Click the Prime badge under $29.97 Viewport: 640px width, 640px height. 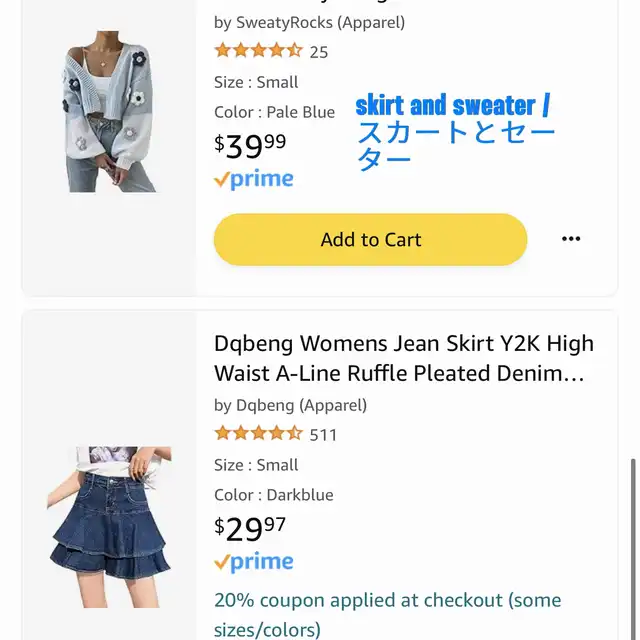click(254, 562)
